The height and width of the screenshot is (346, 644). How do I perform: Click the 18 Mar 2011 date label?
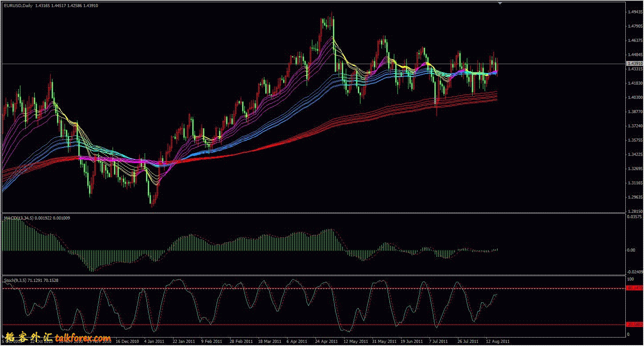270,342
